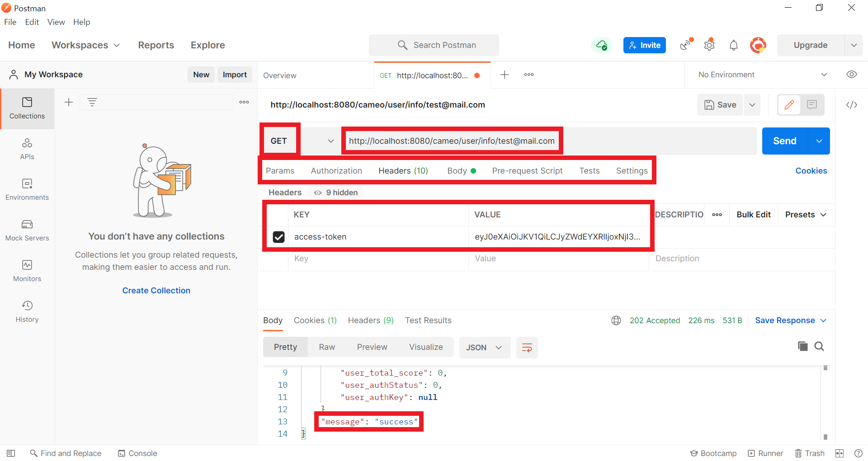Open the APIs sidebar panel
Viewport: 868px width, 461px height.
27,149
